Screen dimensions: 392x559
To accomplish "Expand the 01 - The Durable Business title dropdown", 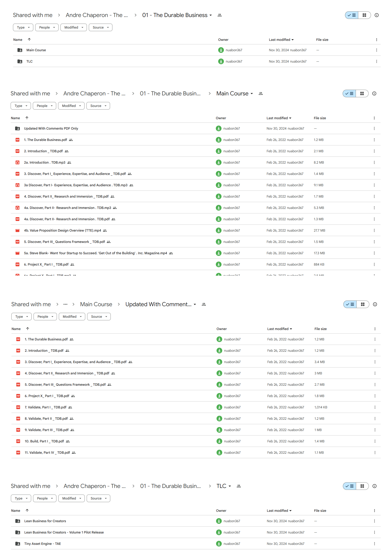I will click(x=211, y=15).
